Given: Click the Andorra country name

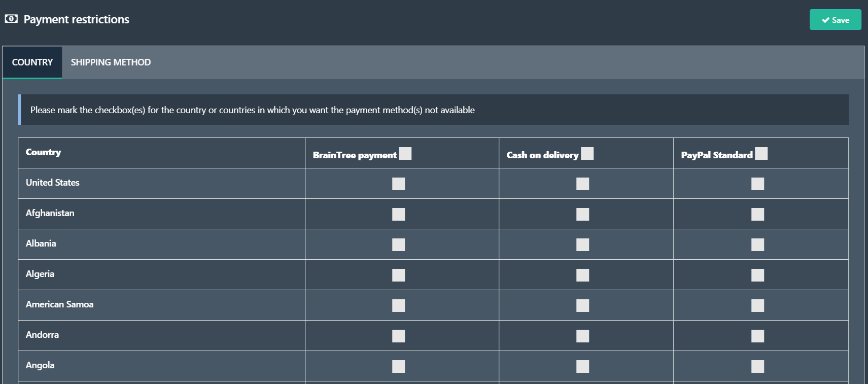Looking at the screenshot, I should (43, 335).
